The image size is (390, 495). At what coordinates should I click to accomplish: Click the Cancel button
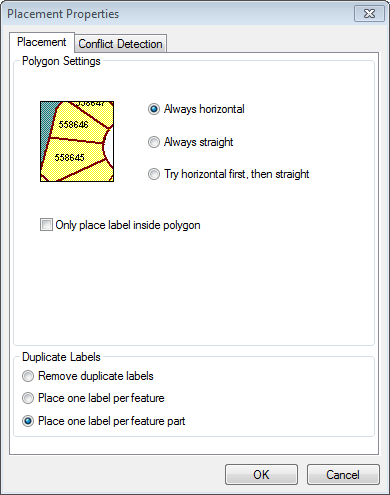click(343, 474)
